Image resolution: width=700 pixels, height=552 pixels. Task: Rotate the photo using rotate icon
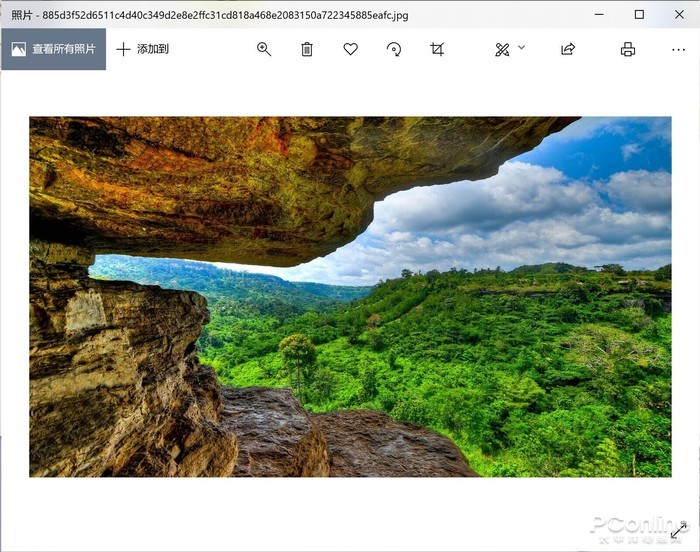click(394, 49)
